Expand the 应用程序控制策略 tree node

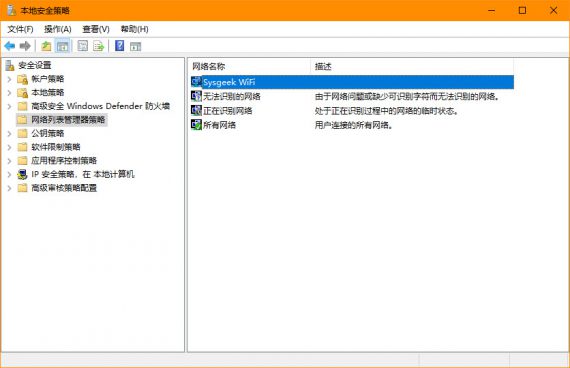tap(9, 161)
